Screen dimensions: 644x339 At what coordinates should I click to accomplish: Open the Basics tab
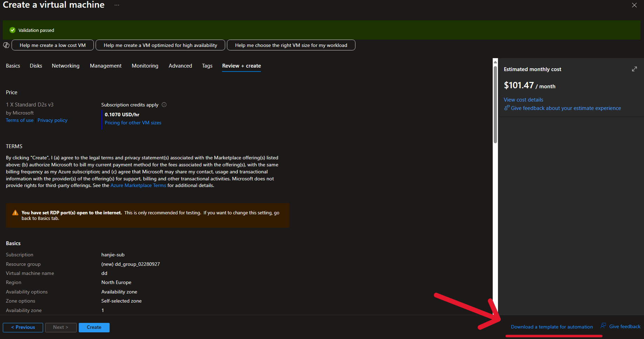pos(13,66)
